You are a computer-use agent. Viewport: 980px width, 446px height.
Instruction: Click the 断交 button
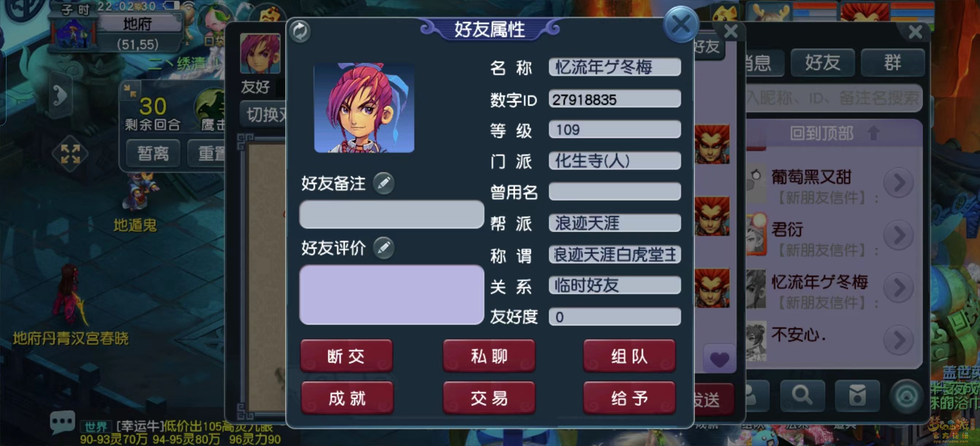coord(346,356)
